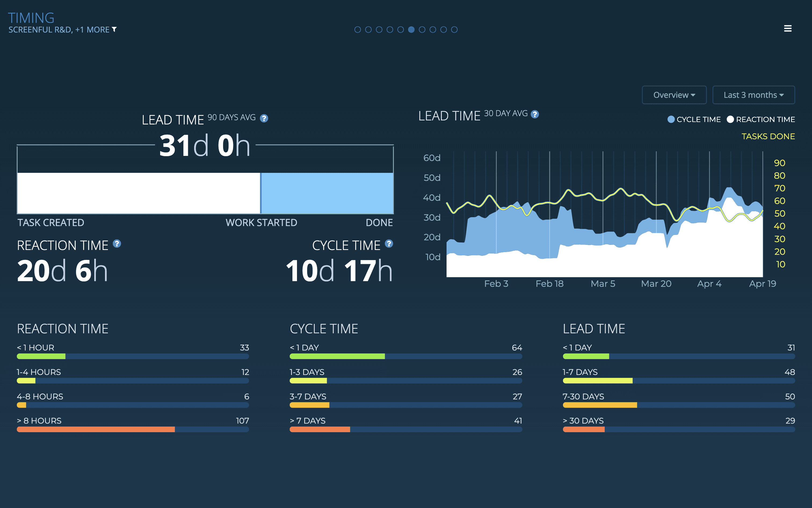Viewport: 812px width, 508px height.
Task: Click the Feb 18 chart axis label
Action: pos(550,284)
